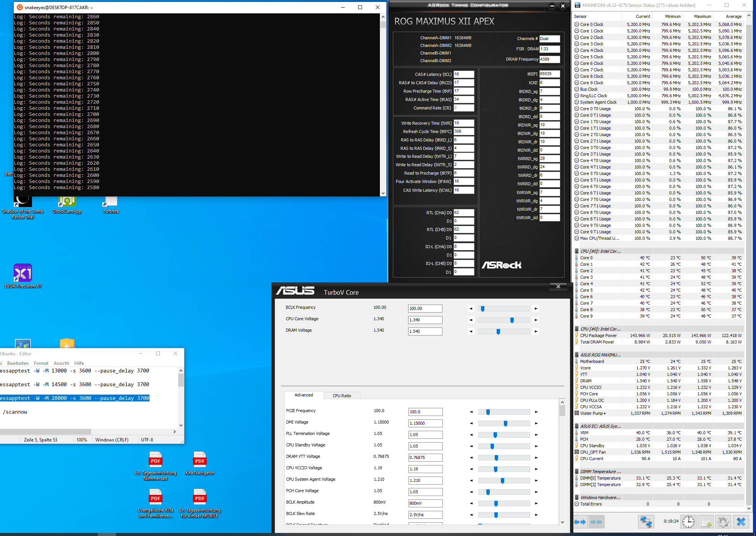
Task: Click DRAM Frequency field 4389
Action: pos(550,59)
